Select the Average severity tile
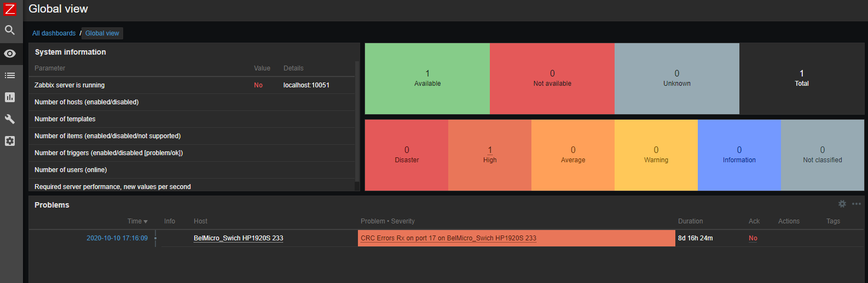 click(573, 155)
